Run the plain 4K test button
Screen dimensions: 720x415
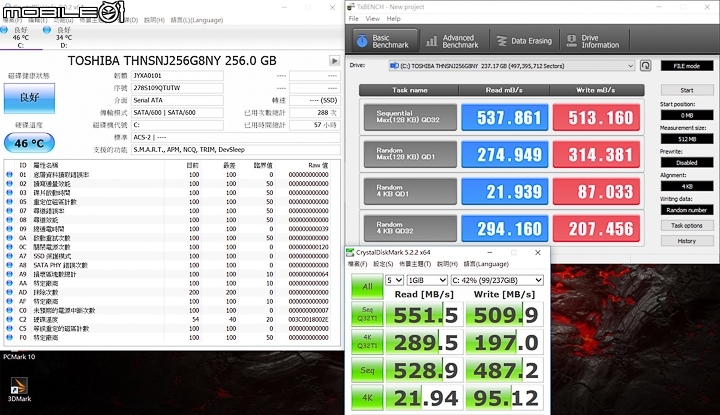click(x=367, y=398)
